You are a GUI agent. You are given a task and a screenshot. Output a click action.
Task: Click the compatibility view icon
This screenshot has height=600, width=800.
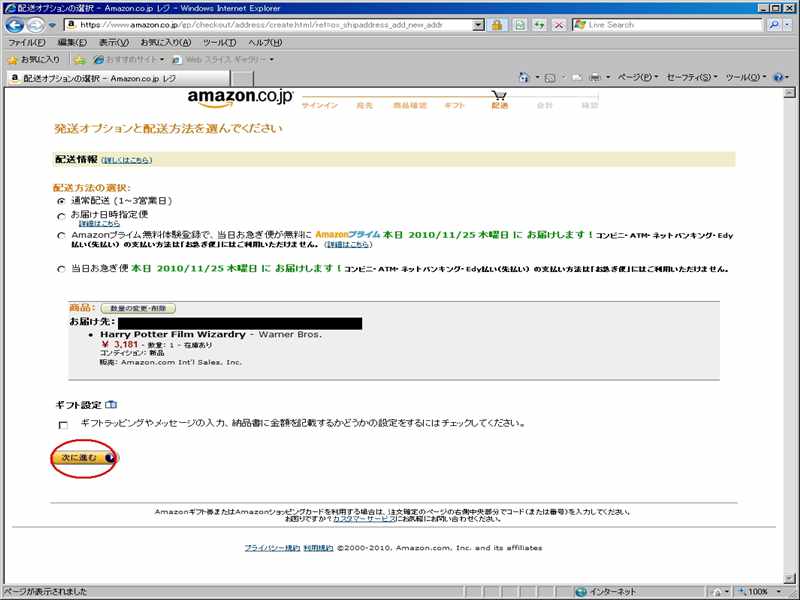(519, 25)
